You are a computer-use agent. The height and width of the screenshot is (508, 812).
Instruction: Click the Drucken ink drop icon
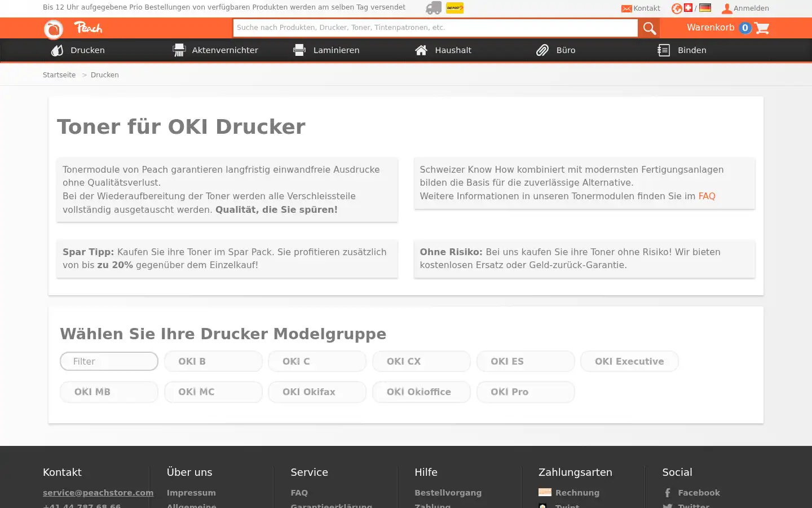[x=57, y=50]
